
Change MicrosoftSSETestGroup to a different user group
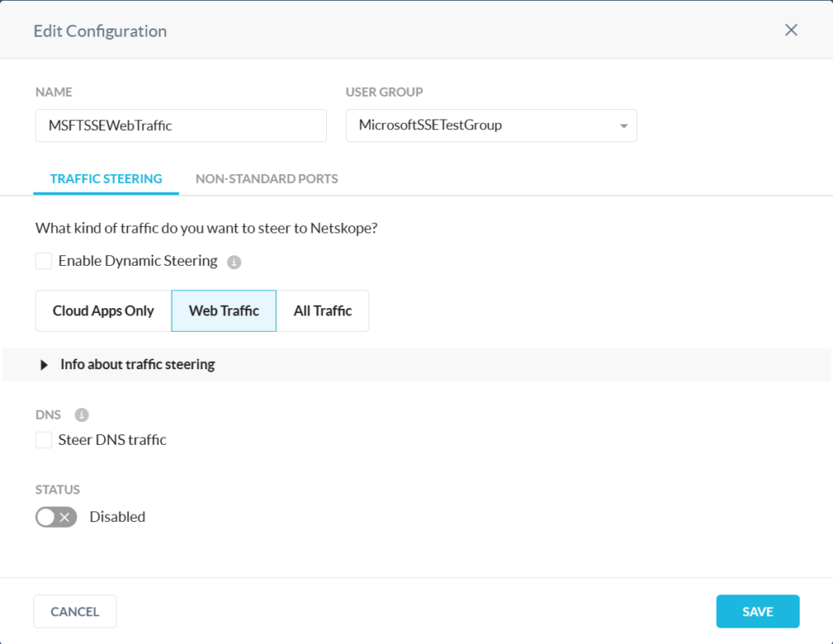491,125
